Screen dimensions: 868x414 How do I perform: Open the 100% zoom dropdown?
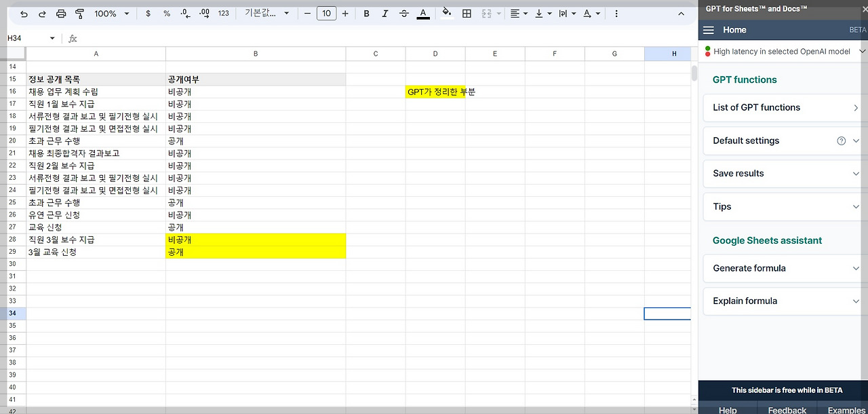(x=111, y=14)
